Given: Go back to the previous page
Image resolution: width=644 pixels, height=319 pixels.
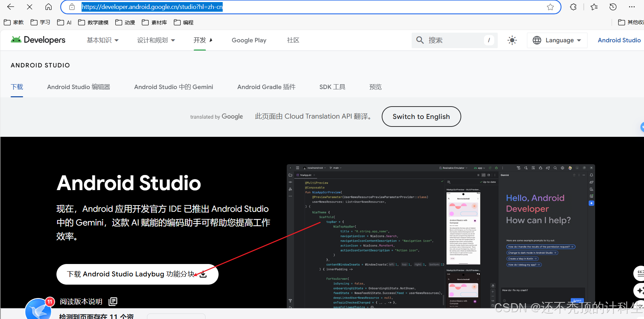Looking at the screenshot, I should pos(11,7).
